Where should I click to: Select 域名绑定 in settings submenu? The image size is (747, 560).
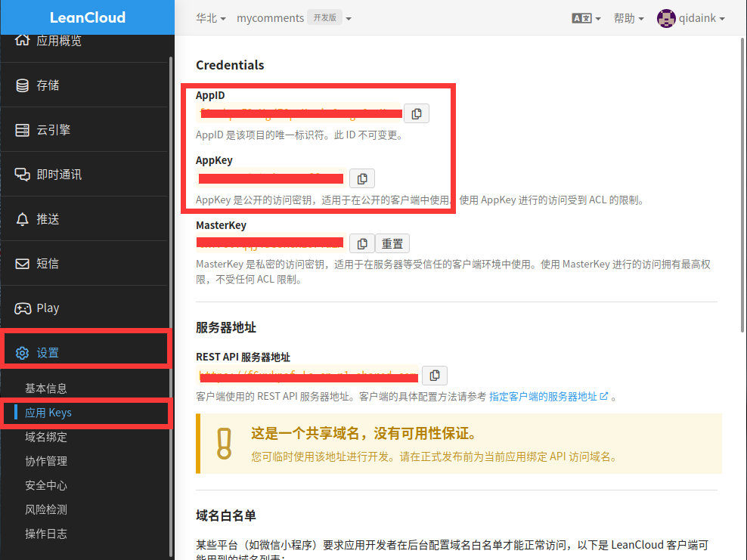[46, 437]
